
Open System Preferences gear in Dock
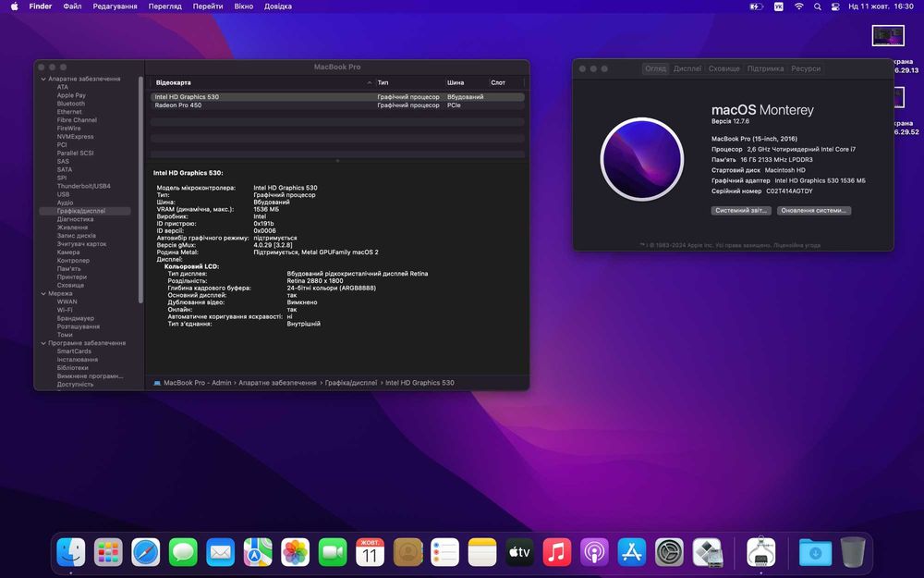669,553
